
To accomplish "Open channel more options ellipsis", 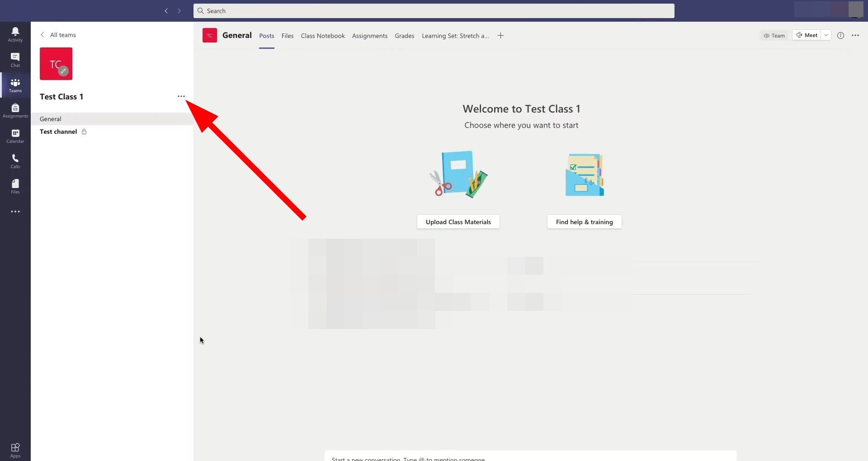I will pos(855,35).
